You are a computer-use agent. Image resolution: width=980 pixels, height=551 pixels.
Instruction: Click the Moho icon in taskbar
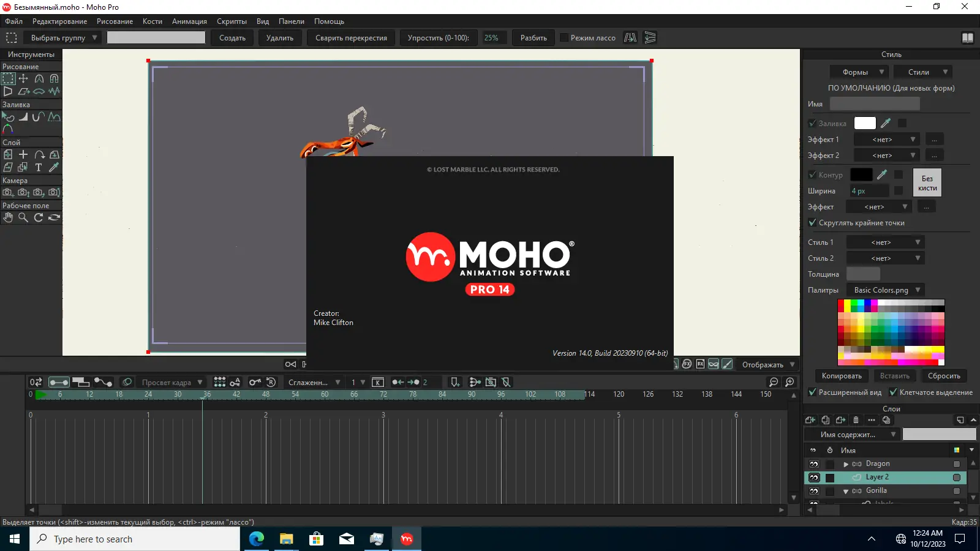407,539
